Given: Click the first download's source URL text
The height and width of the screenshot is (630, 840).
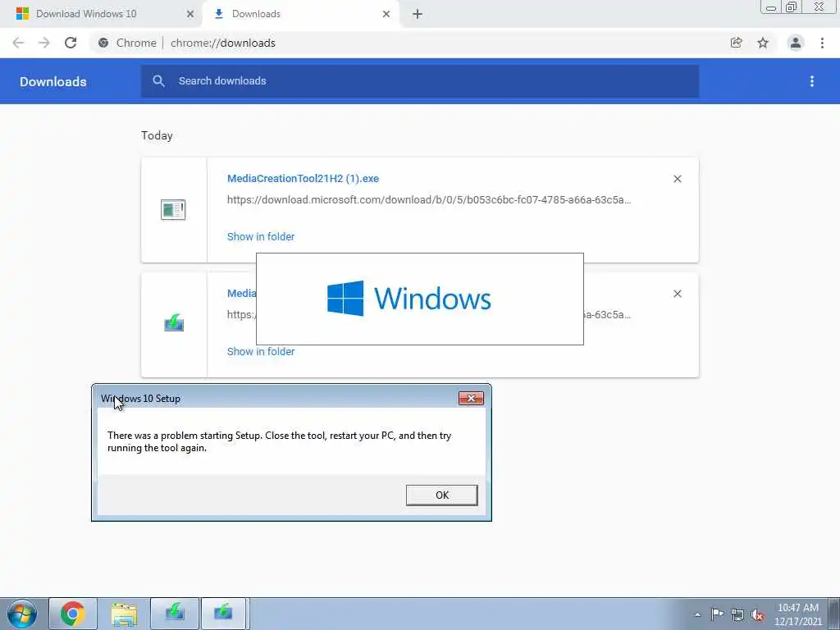Looking at the screenshot, I should [428, 200].
